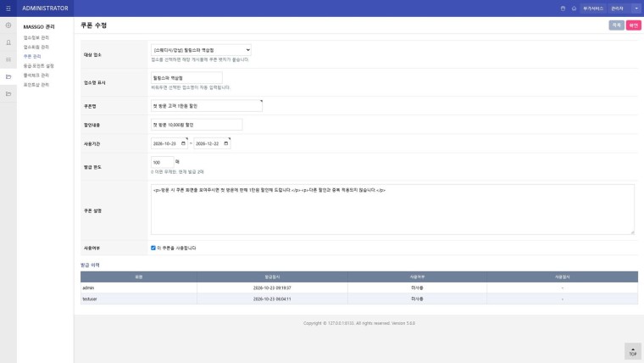
Task: Open the 관리자 menu in the header
Action: [617, 8]
